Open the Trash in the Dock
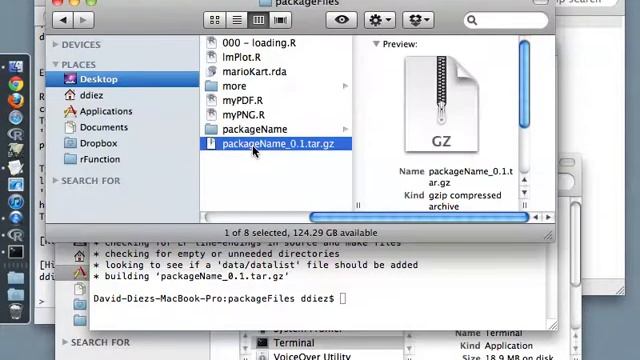 point(16,311)
